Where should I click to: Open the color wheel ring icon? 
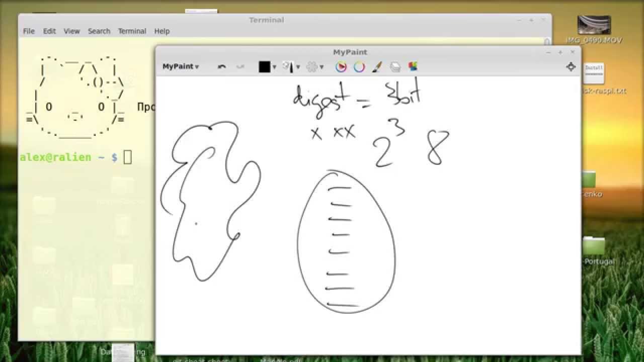[x=359, y=67]
